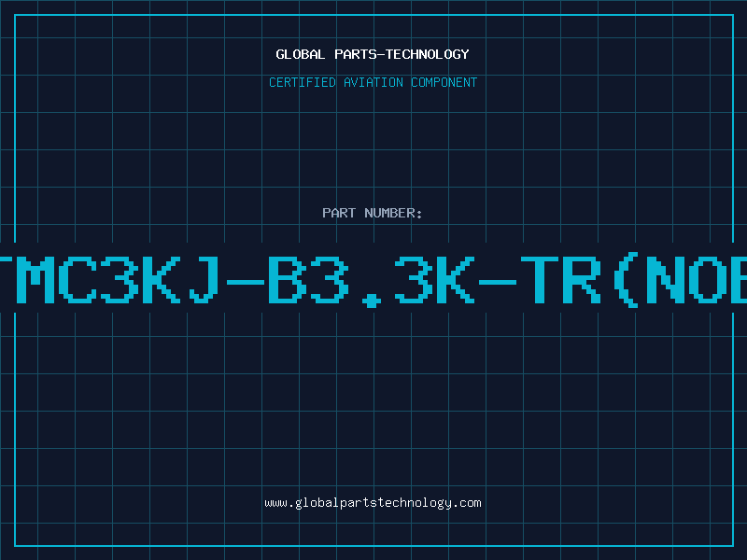The width and height of the screenshot is (747, 560).
Task: Click the word COMPONENT in the subtitle
Action: 444,82
